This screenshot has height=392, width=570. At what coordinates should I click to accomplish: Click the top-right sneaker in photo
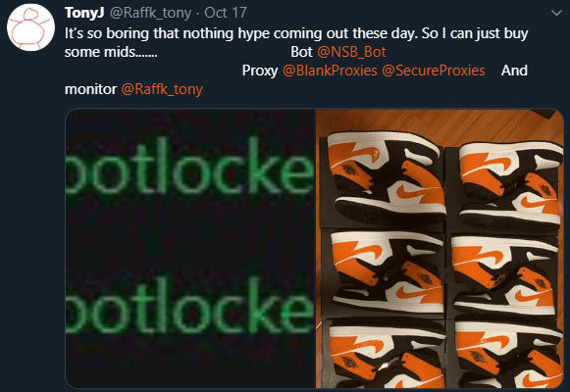tap(511, 185)
